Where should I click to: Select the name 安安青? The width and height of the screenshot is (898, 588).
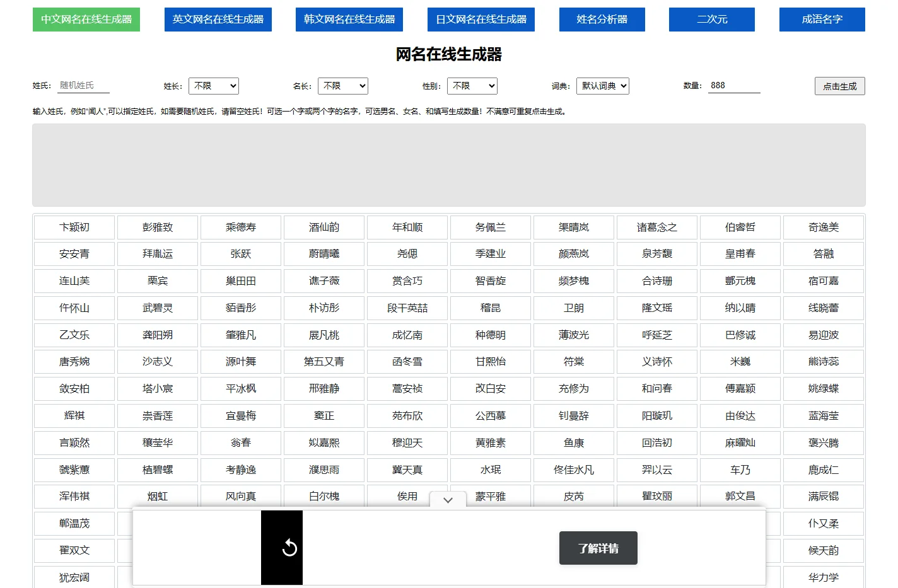click(x=74, y=254)
